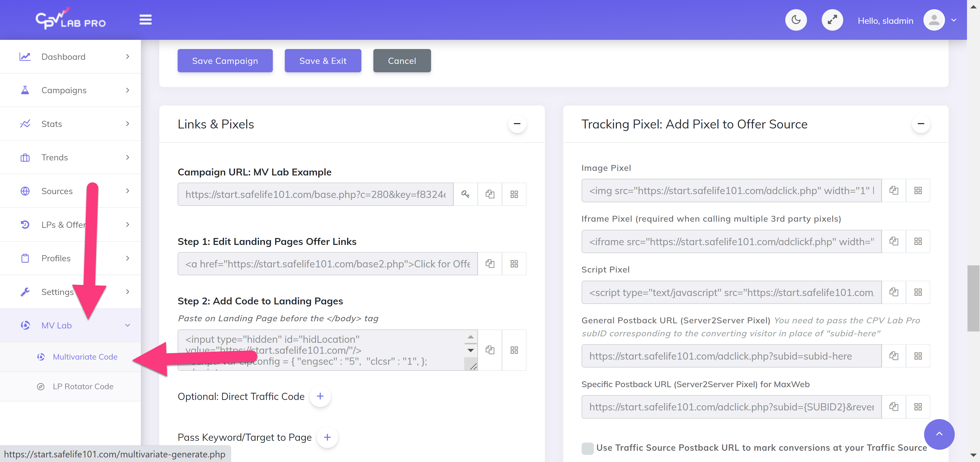This screenshot has height=462, width=980.
Task: Show QR code for Image Pixel
Action: pos(918,191)
